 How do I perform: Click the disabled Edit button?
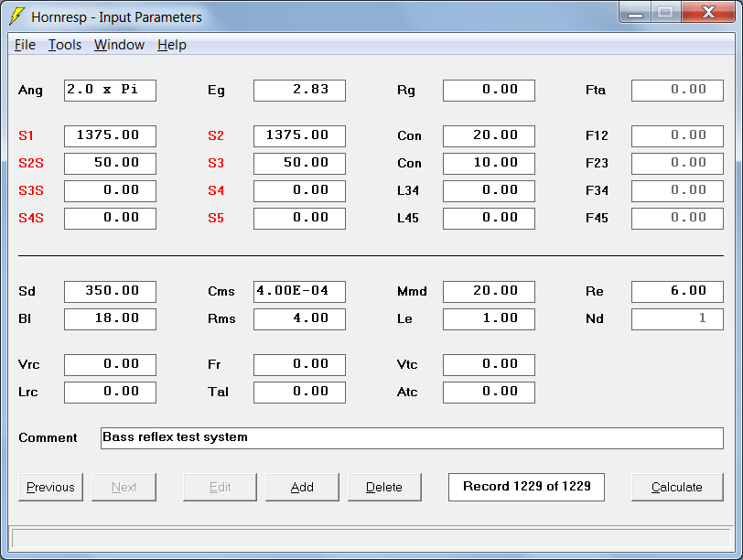point(220,487)
